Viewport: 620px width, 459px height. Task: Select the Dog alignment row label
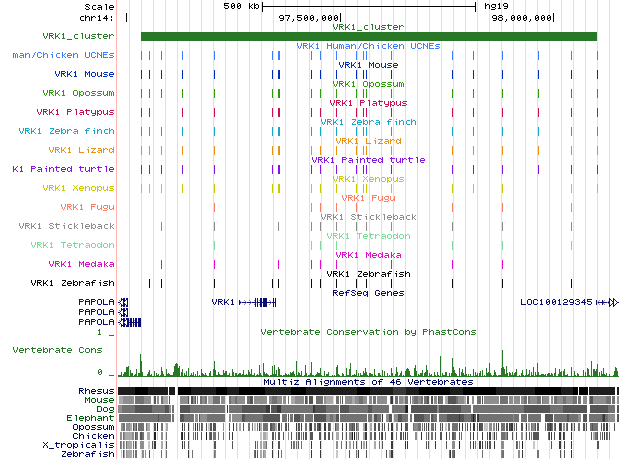(104, 409)
